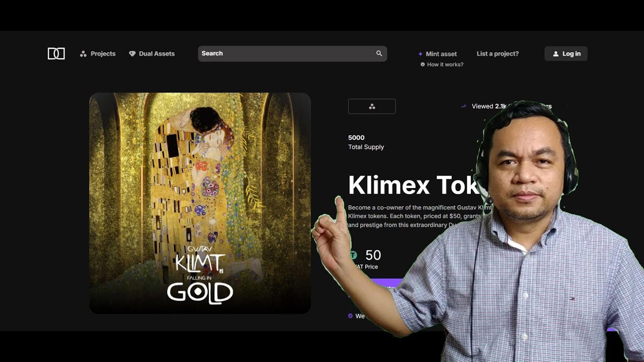
Task: Click the List a project? link
Action: pyautogui.click(x=498, y=53)
